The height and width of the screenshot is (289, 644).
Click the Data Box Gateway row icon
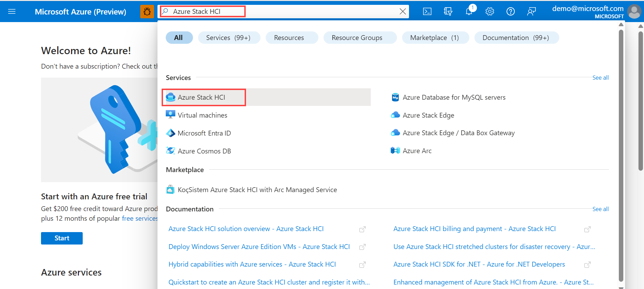[395, 133]
